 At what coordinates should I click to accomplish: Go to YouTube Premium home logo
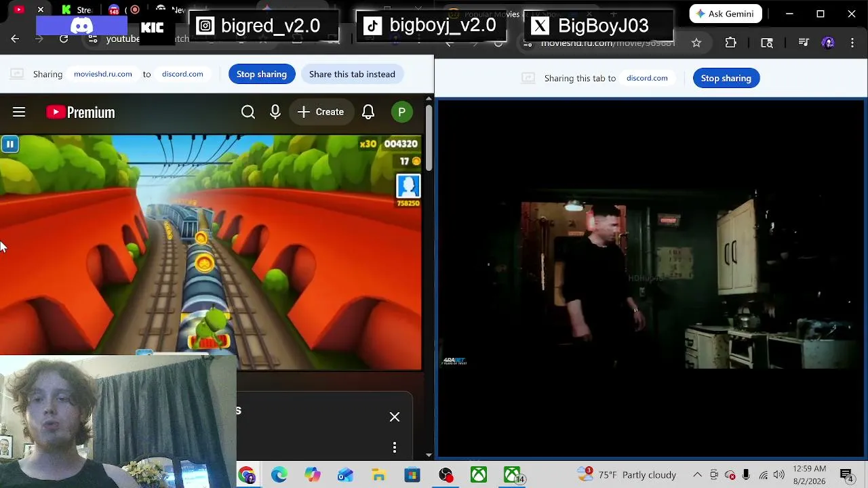click(x=81, y=113)
